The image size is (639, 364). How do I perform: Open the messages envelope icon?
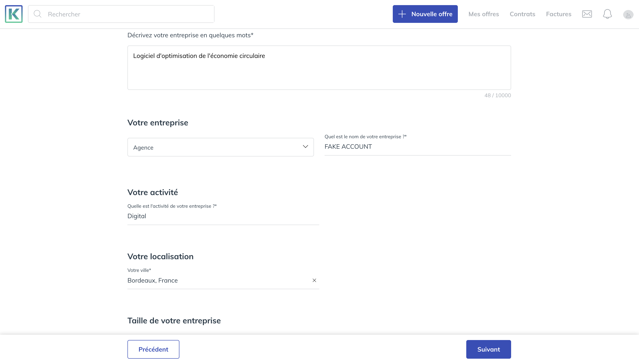(x=587, y=14)
